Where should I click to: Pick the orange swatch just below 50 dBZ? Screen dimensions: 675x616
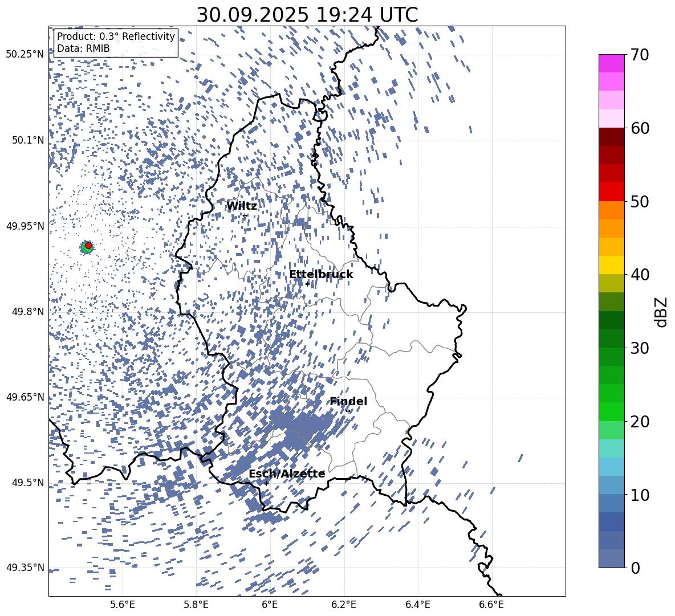611,210
